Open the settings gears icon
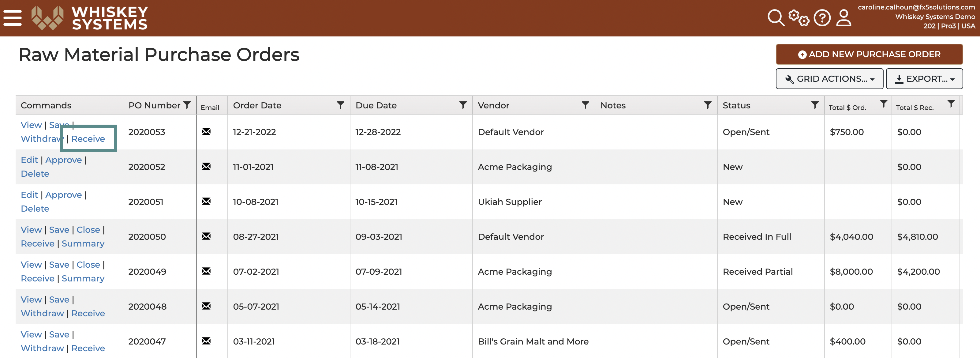This screenshot has height=358, width=980. coord(799,18)
